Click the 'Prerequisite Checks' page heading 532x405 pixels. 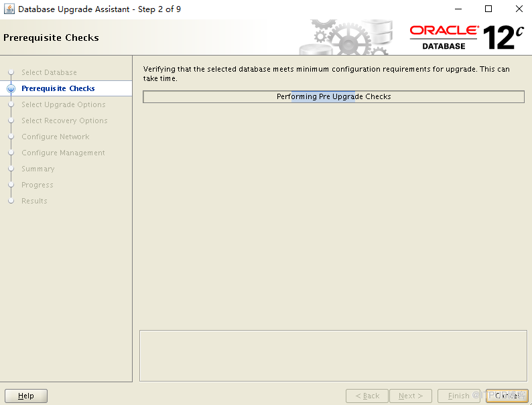[51, 37]
